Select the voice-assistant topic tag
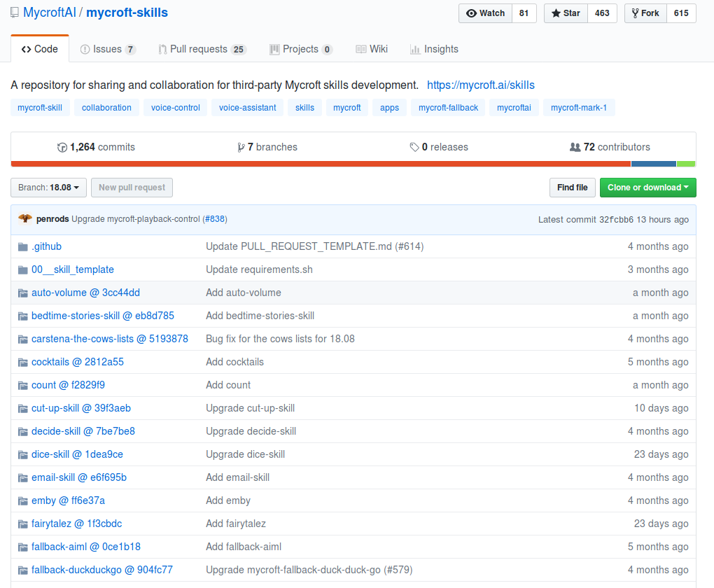 tap(247, 108)
